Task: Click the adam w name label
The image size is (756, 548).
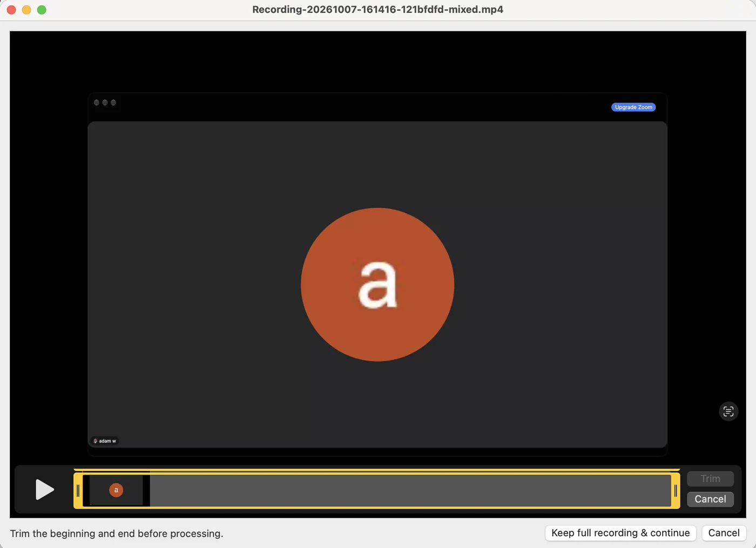Action: (105, 441)
